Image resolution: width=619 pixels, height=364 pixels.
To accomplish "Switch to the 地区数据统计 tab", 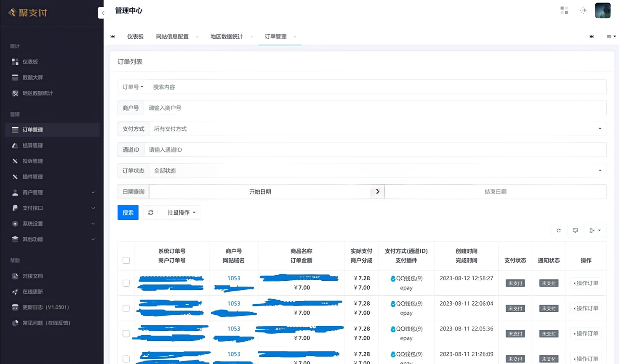I will tap(227, 37).
